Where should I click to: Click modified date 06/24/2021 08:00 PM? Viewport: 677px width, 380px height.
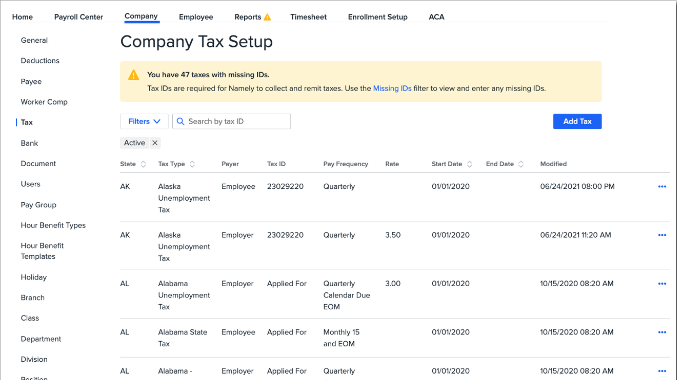pyautogui.click(x=577, y=187)
